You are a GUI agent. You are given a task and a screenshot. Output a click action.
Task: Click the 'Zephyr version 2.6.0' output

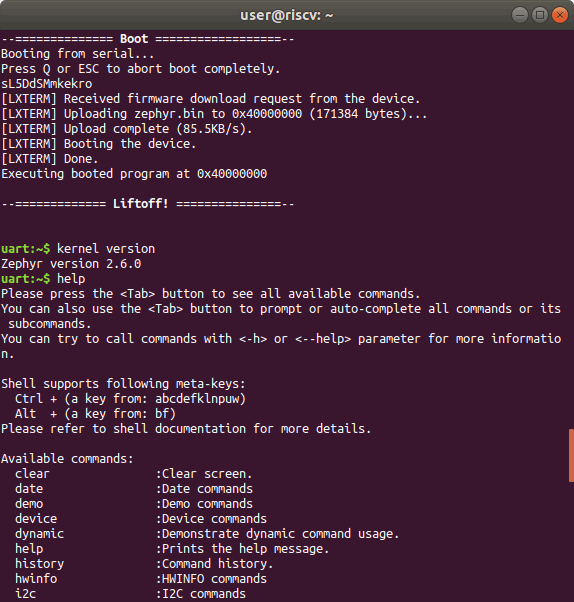[71, 264]
